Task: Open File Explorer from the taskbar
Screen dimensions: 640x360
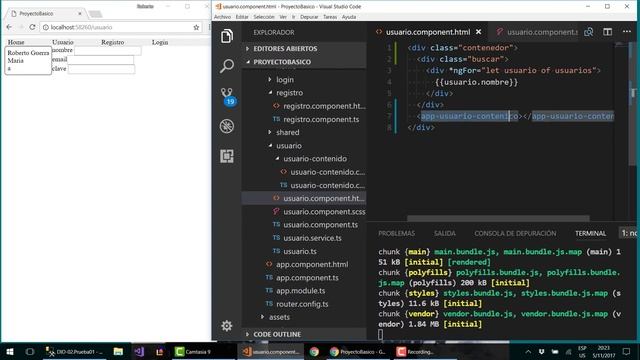Action: point(118,351)
